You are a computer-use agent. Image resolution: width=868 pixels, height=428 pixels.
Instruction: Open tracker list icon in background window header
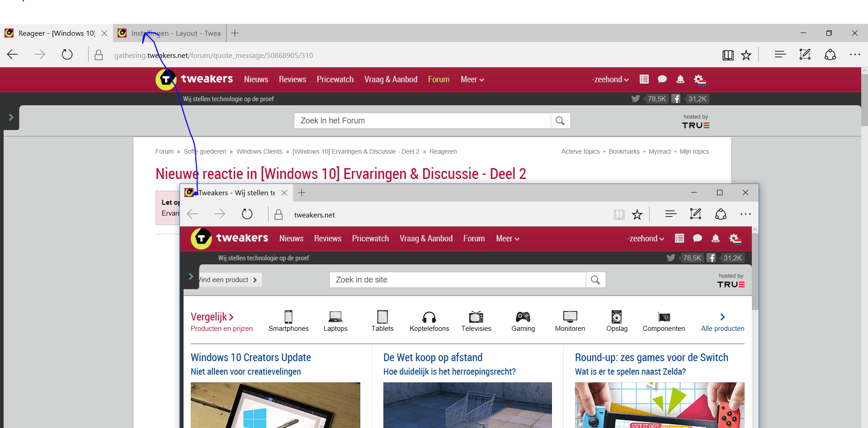click(x=644, y=80)
